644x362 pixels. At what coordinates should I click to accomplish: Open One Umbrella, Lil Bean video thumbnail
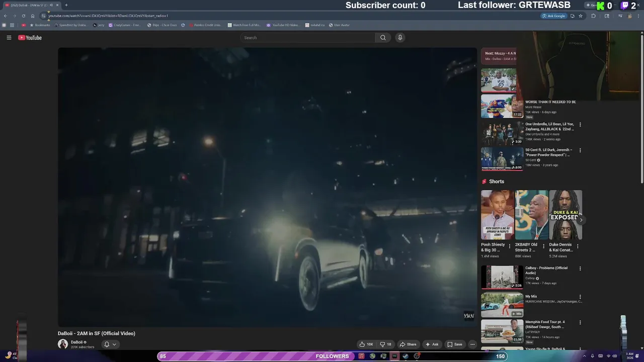(x=502, y=133)
